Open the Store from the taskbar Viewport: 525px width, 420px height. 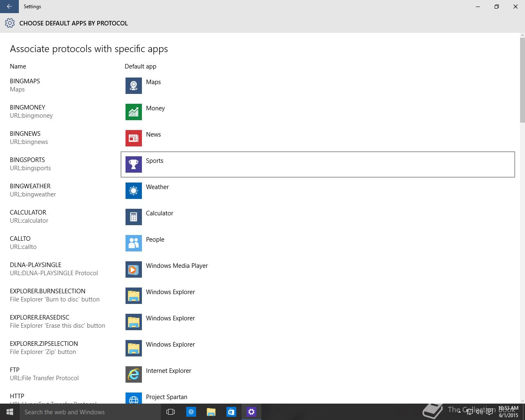[x=231, y=412]
